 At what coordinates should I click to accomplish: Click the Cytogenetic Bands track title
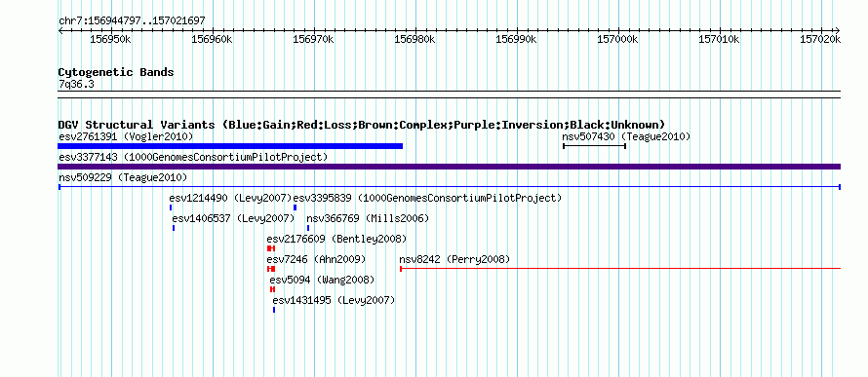coord(116,72)
